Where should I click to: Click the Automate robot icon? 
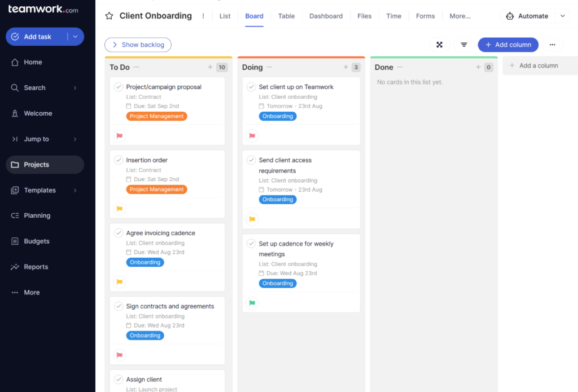point(510,16)
